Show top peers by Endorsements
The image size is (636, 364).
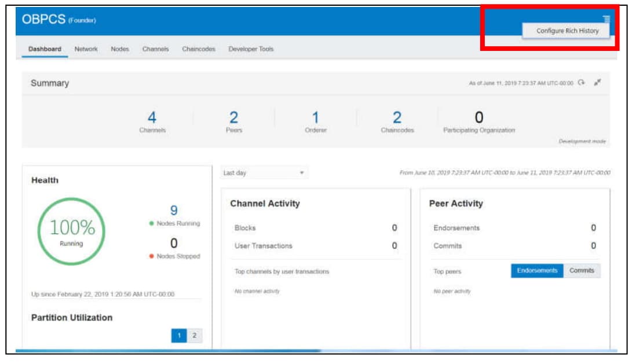click(x=537, y=271)
